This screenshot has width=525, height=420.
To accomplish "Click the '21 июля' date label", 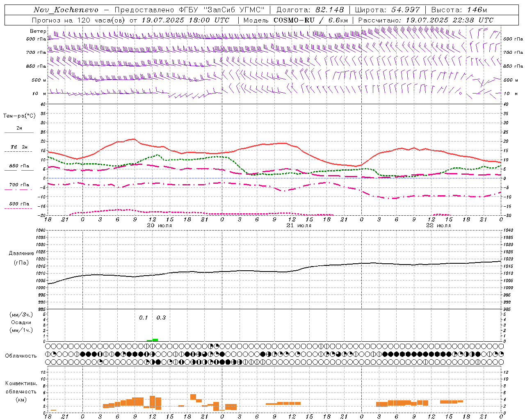I will click(299, 226).
